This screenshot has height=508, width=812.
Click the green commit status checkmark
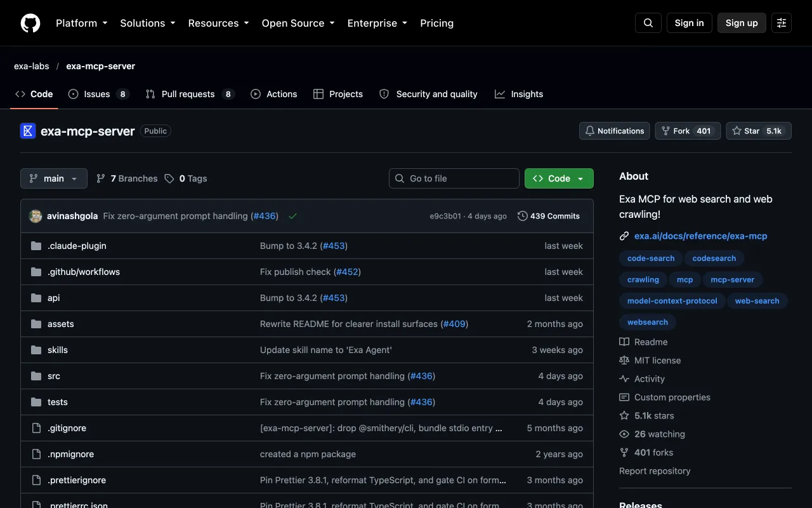pyautogui.click(x=292, y=216)
